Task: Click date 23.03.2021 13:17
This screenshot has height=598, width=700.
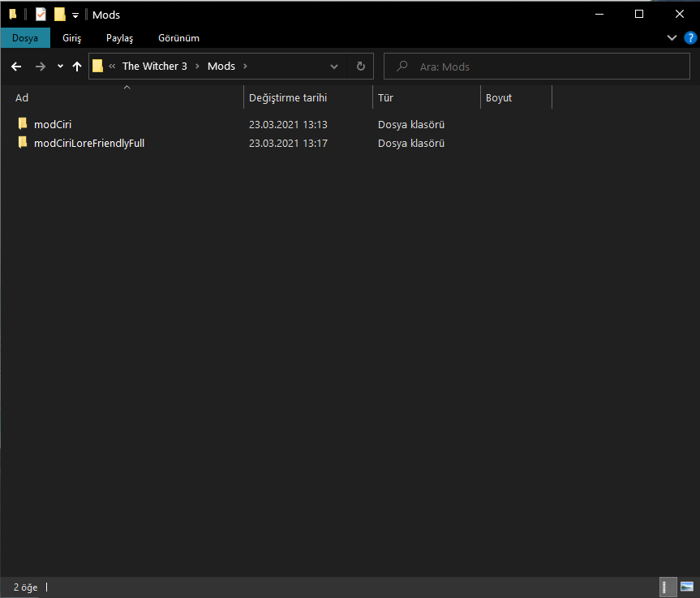Action: 288,144
